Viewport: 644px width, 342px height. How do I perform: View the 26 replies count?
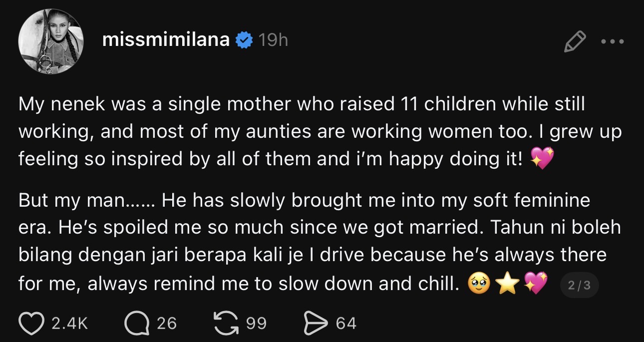167,324
